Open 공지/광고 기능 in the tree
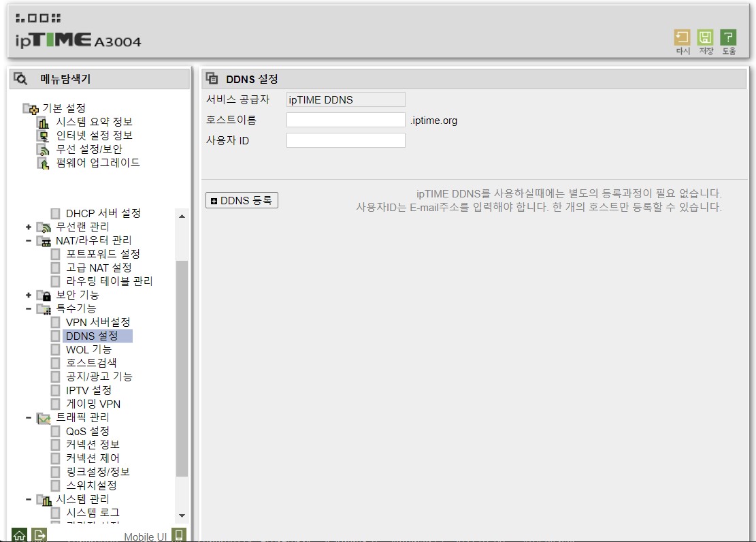The height and width of the screenshot is (542, 756). (99, 377)
